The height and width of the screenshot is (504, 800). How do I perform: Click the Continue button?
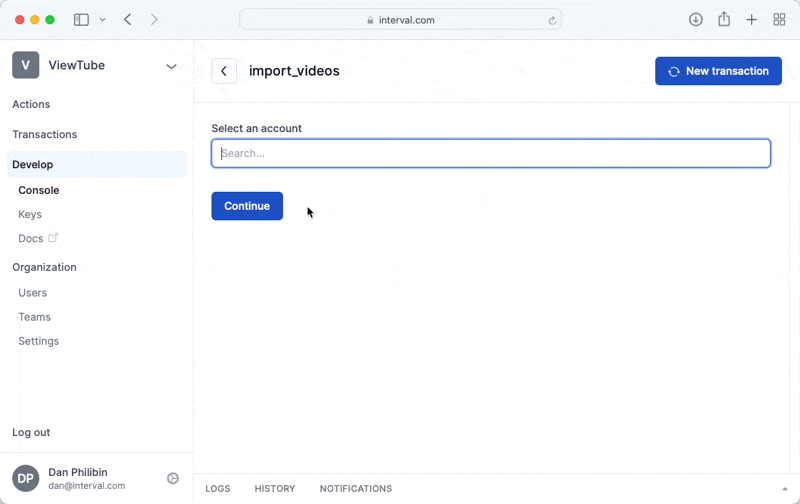click(247, 206)
